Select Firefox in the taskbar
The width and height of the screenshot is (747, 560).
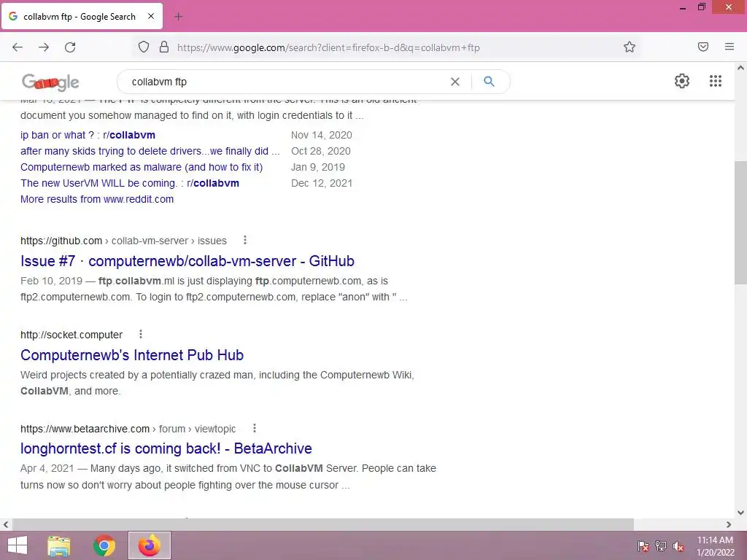tap(150, 545)
